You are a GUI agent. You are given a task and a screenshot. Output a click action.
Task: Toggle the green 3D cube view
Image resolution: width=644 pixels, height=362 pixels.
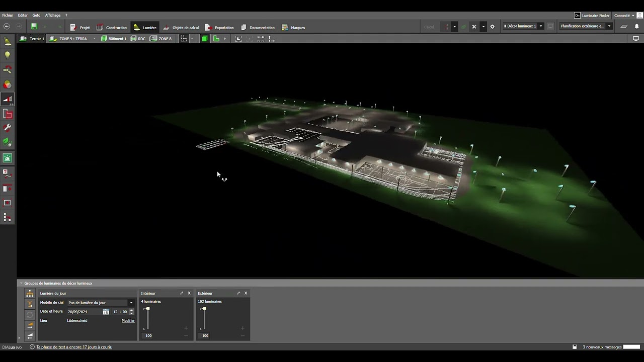204,39
